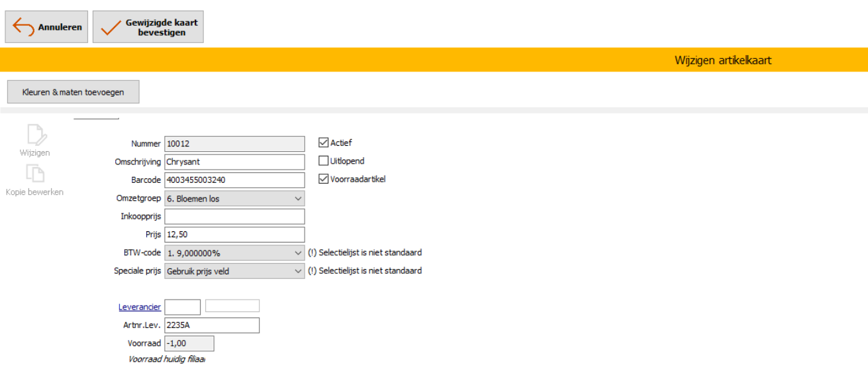Enable the Uitlopend checkbox
The image size is (868, 391).
[324, 160]
